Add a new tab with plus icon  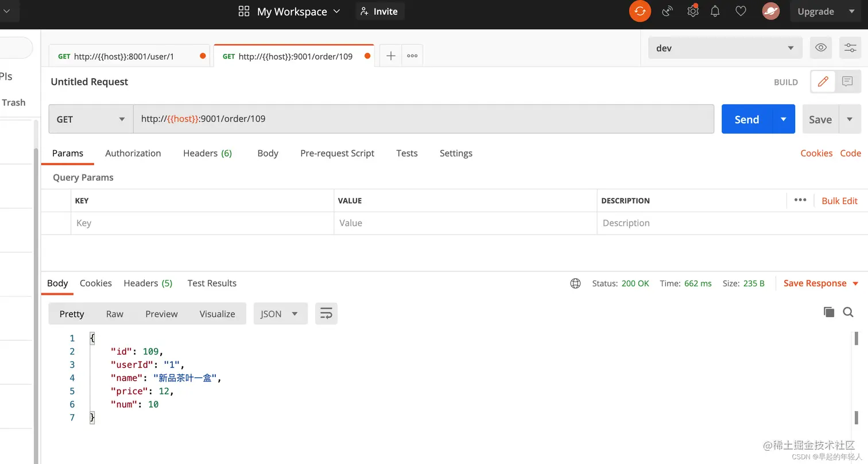coord(391,56)
